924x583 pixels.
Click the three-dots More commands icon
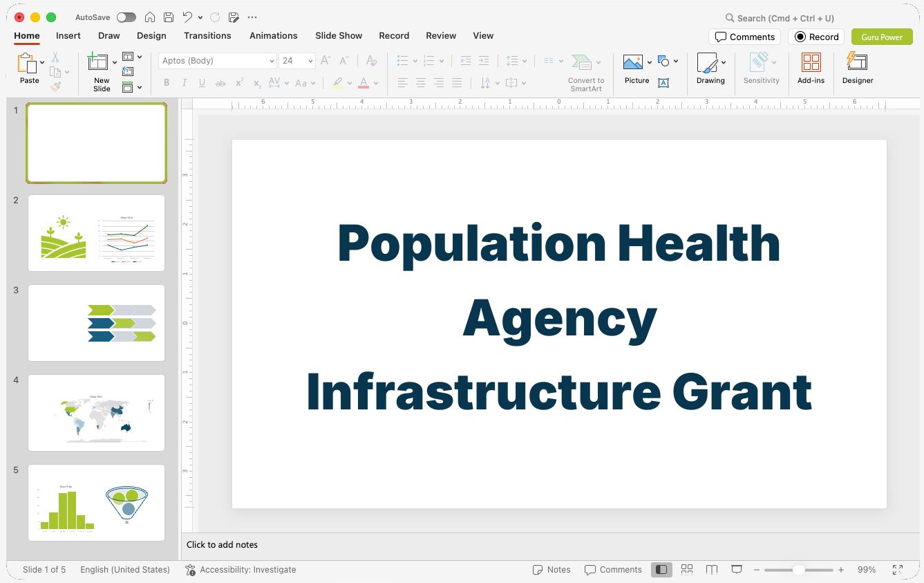click(252, 17)
